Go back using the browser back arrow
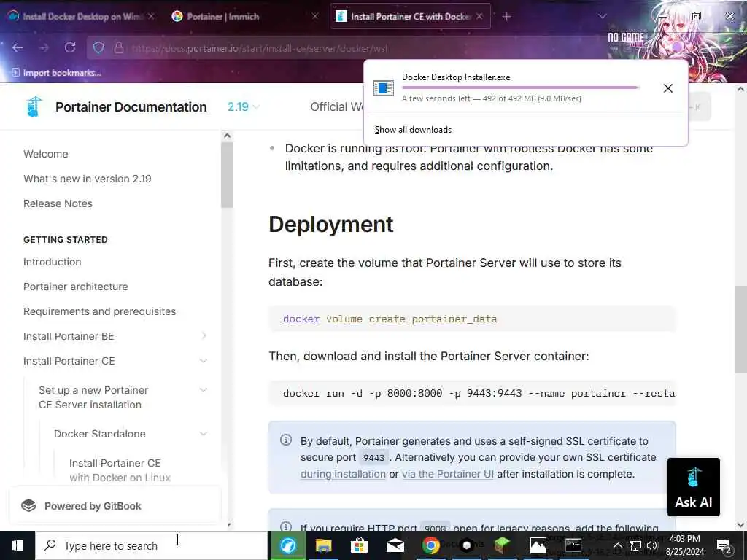Viewport: 747px width, 560px height. click(18, 47)
